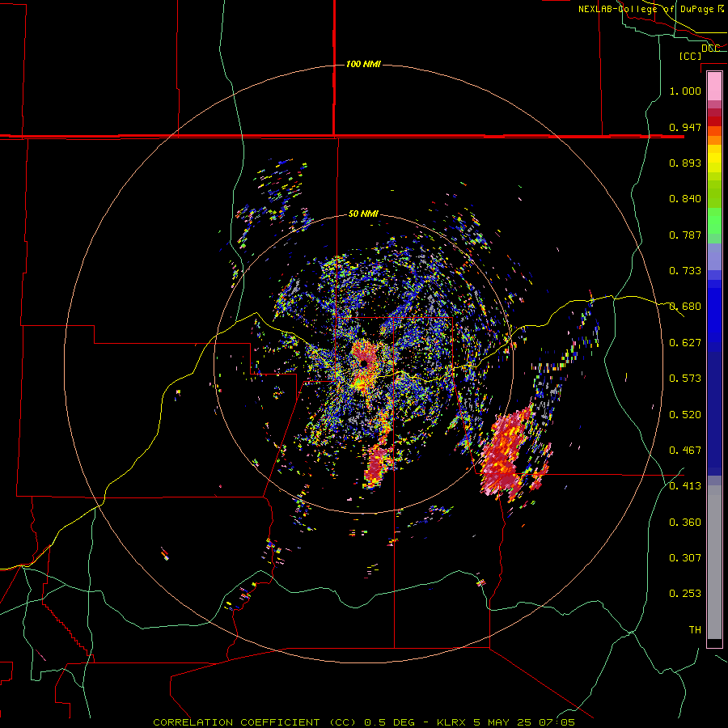The image size is (728, 728).
Task: Click the DCC label above the legend
Action: point(710,49)
